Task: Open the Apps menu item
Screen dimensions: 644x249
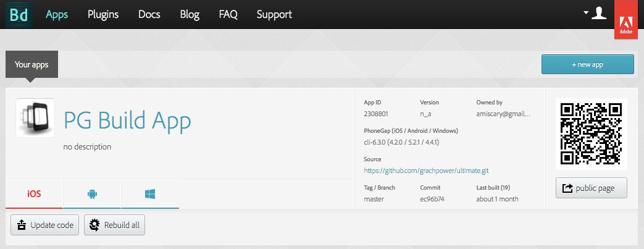Action: point(57,14)
